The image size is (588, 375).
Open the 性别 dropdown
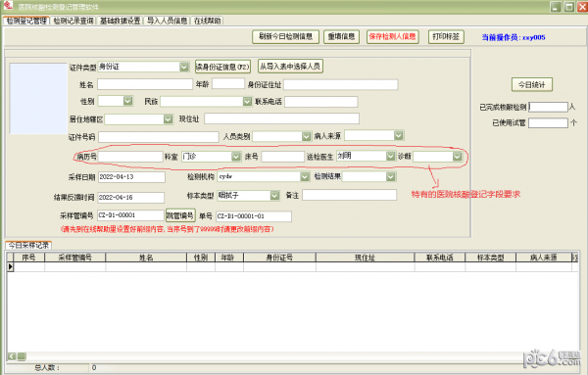click(127, 101)
